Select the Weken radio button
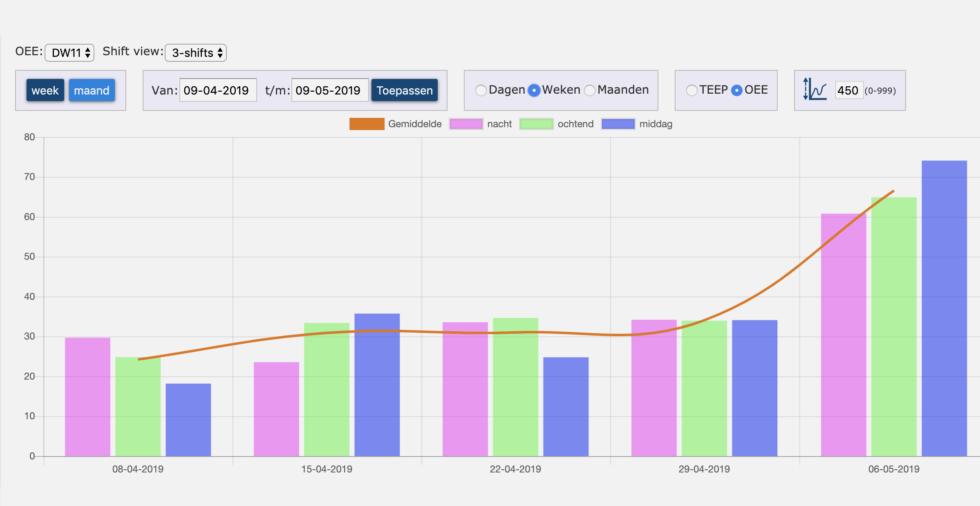Screen dimensions: 980x506 [534, 90]
